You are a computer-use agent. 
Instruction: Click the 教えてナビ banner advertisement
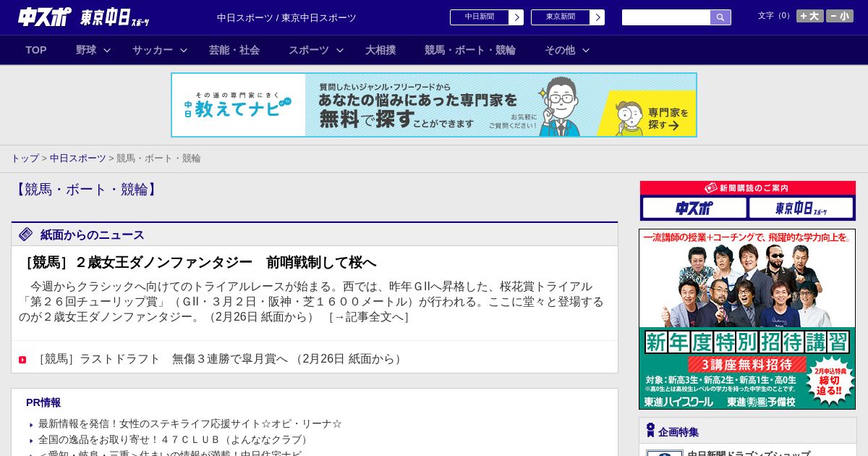434,105
